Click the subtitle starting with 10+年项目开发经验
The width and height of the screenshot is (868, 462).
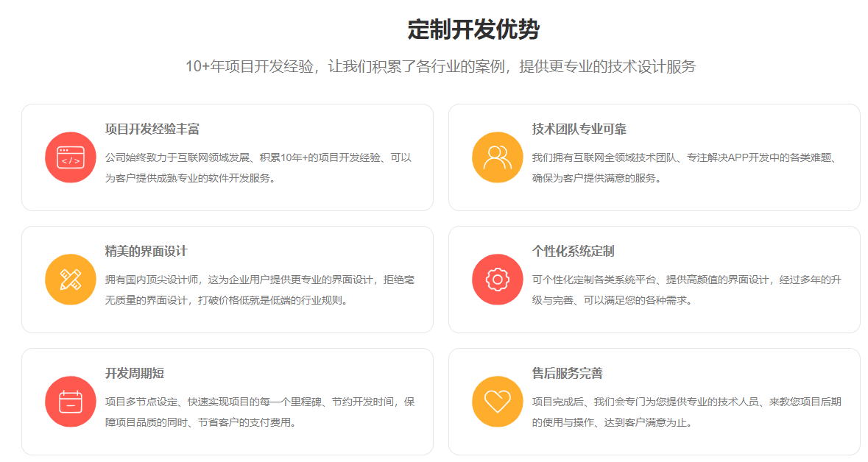441,66
